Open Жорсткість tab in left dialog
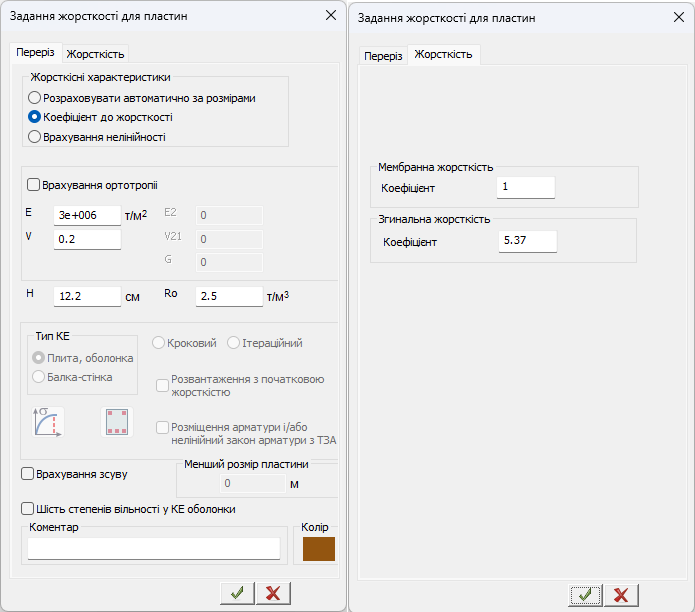This screenshot has height=612, width=695. (x=96, y=54)
